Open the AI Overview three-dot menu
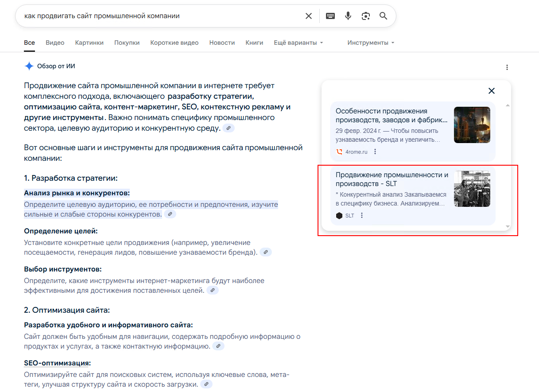Image resolution: width=539 pixels, height=392 pixels. [x=507, y=67]
